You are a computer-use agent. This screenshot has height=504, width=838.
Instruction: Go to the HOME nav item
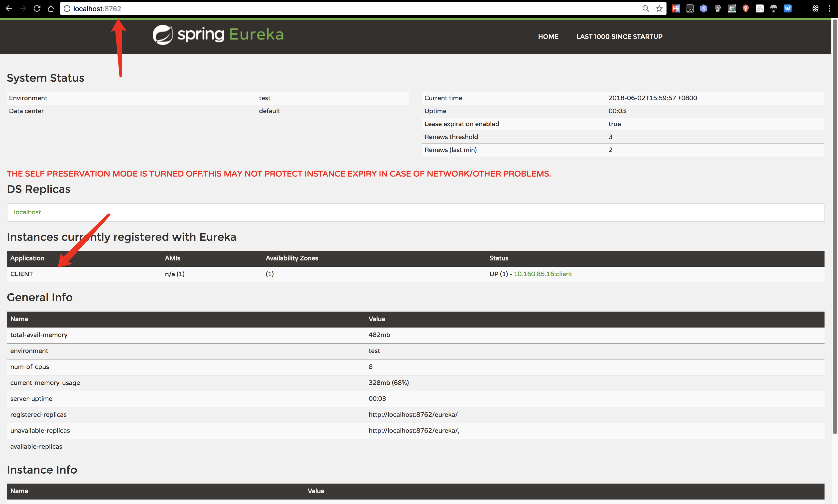click(x=548, y=36)
